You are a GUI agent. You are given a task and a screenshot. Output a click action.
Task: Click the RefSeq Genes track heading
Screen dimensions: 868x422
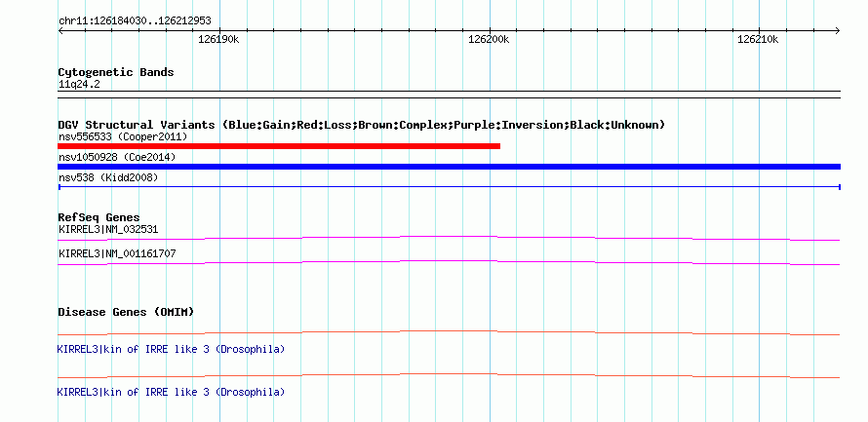99,218
